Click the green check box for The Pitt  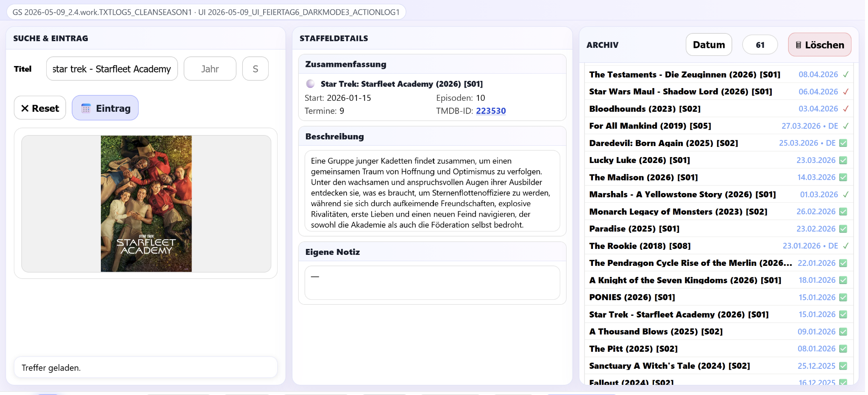click(843, 349)
